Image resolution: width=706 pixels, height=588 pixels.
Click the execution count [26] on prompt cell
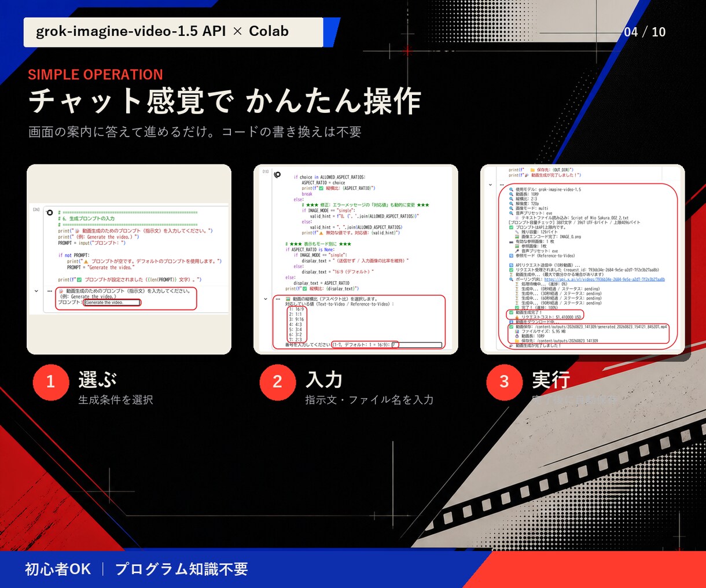pyautogui.click(x=36, y=210)
